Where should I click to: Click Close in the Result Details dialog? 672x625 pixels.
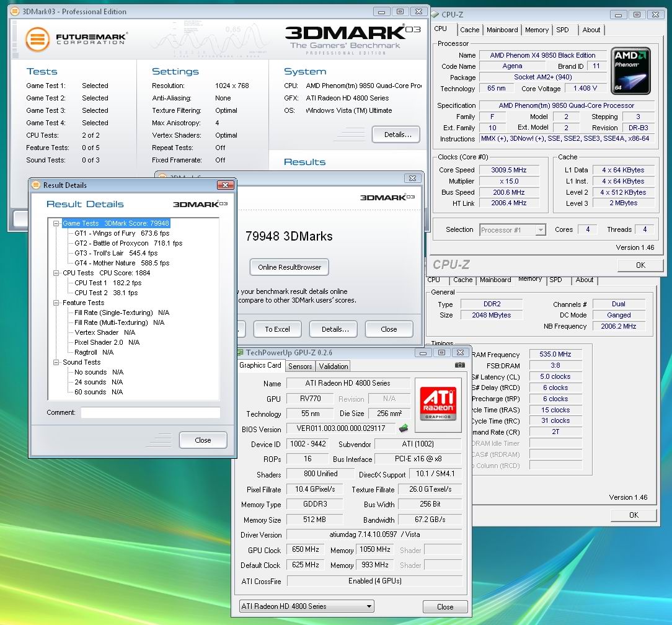[203, 440]
